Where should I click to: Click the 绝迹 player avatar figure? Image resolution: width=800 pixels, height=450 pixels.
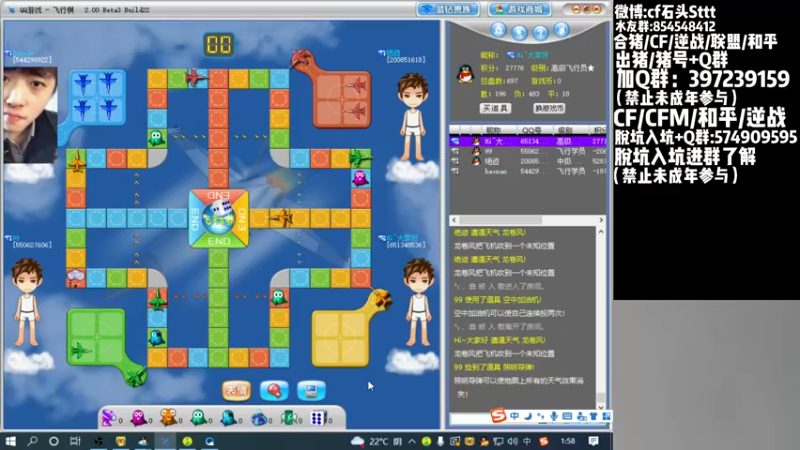coord(412,117)
